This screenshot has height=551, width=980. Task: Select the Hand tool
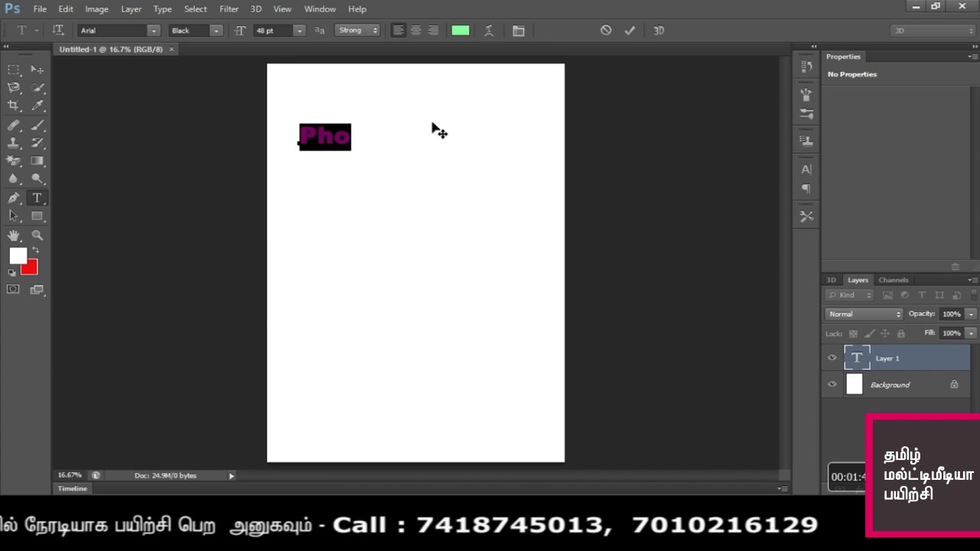click(x=14, y=236)
